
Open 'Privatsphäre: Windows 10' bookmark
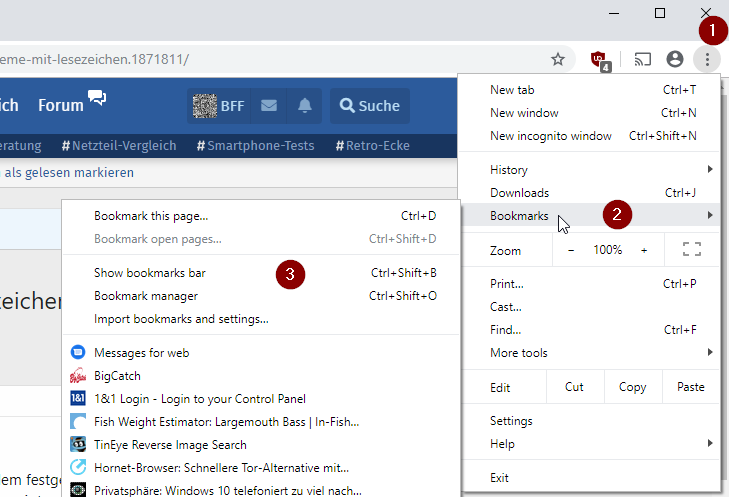261,490
